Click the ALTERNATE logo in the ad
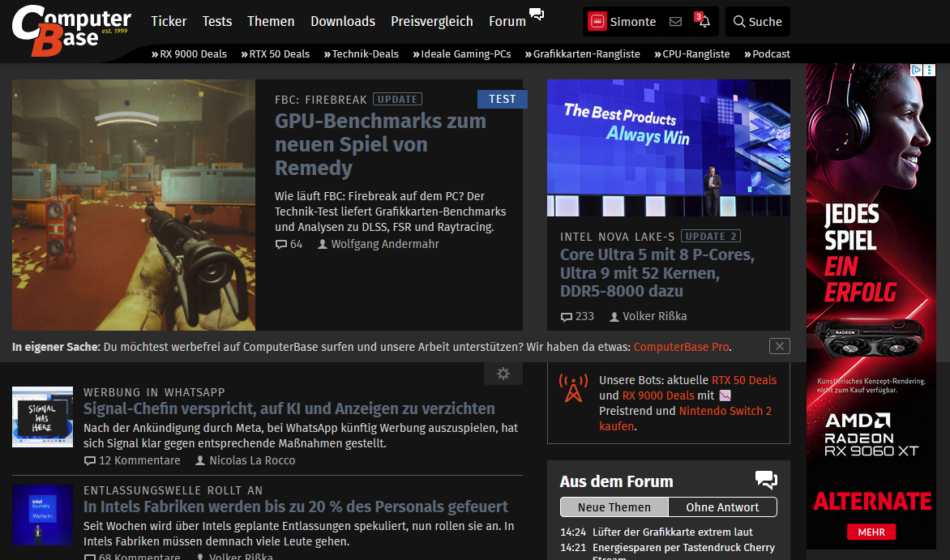Image resolution: width=950 pixels, height=560 pixels. click(872, 501)
